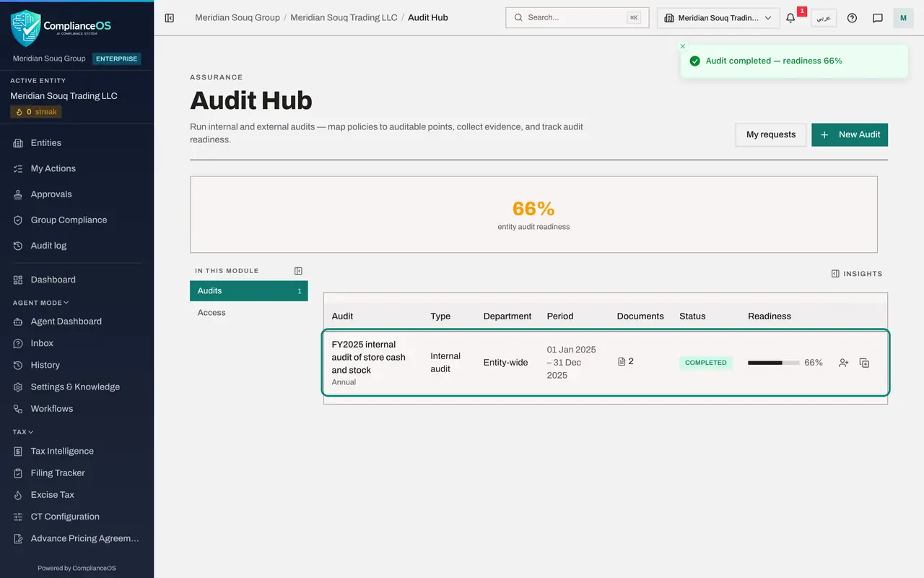This screenshot has height=578, width=924.
Task: Click the ComplianceOS shield logo
Action: click(x=25, y=28)
